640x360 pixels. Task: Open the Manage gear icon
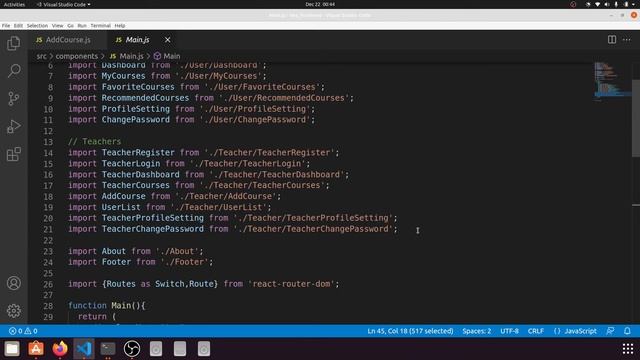(13, 311)
